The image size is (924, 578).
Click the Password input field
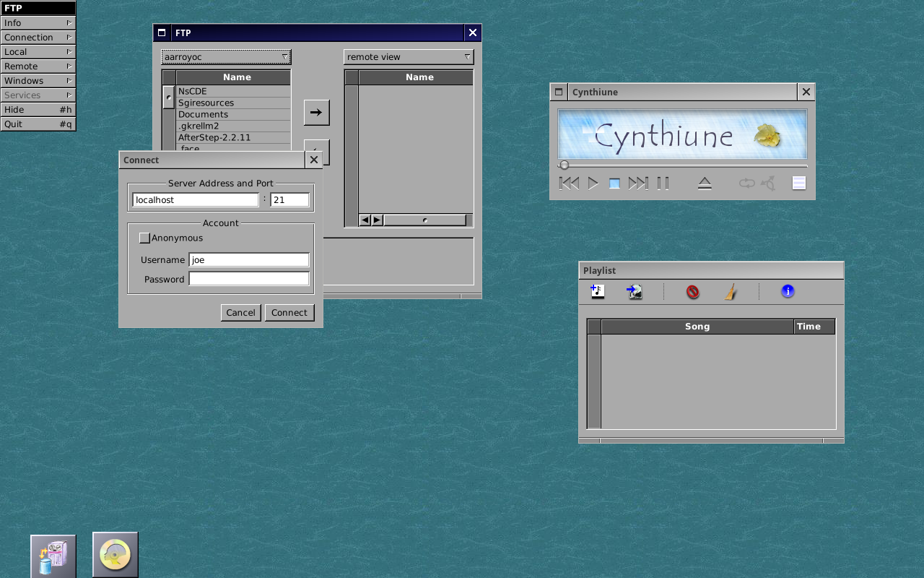click(249, 279)
